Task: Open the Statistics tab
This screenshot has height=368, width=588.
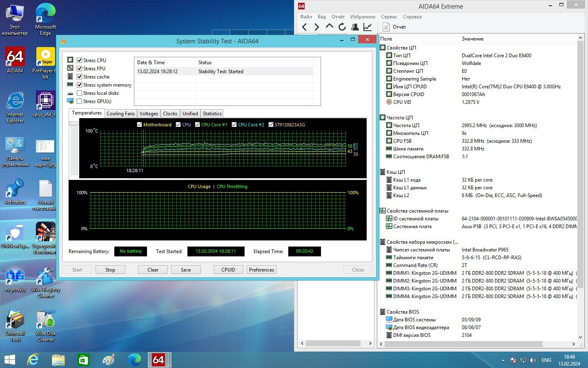Action: [x=212, y=114]
